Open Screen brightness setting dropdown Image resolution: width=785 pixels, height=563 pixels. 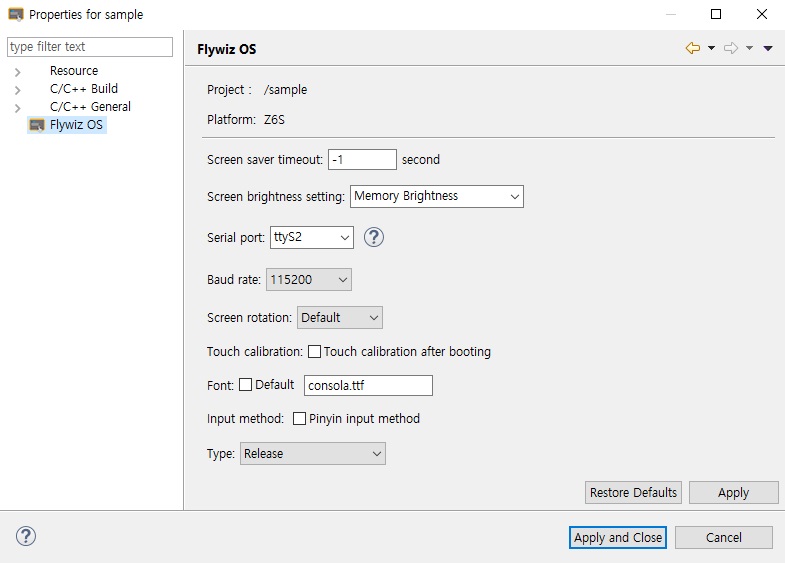pos(437,196)
